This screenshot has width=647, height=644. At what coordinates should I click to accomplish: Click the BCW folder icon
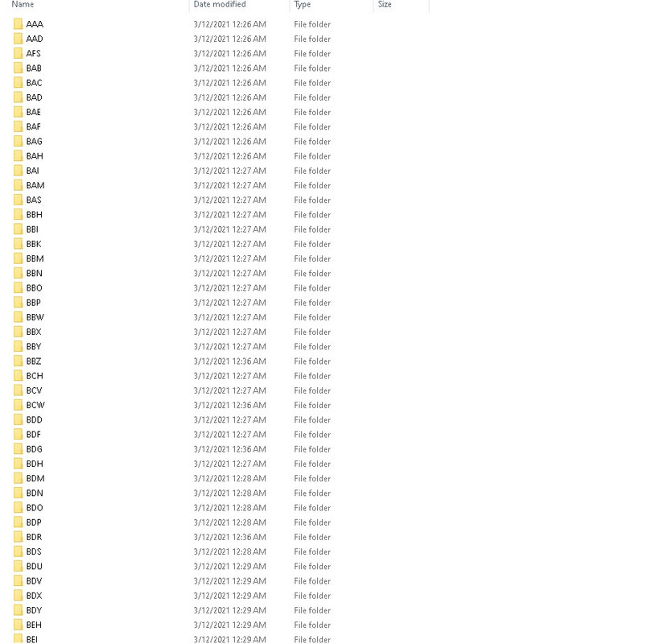tap(18, 405)
